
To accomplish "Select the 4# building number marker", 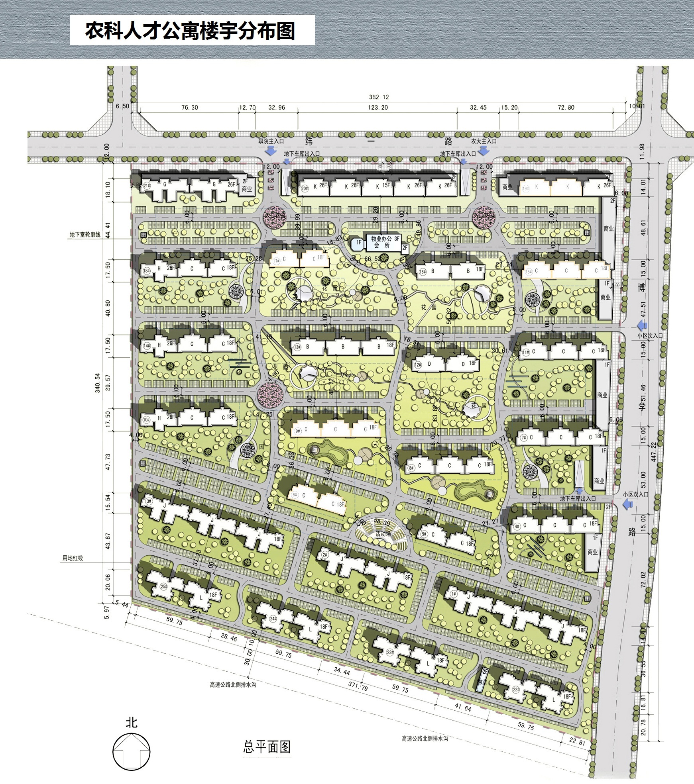I will tap(517, 526).
